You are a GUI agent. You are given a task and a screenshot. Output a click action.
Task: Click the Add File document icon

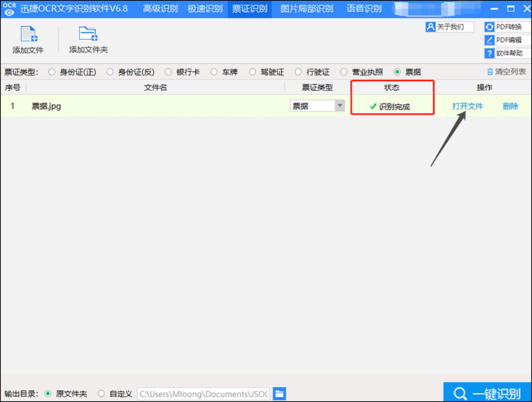pos(29,34)
